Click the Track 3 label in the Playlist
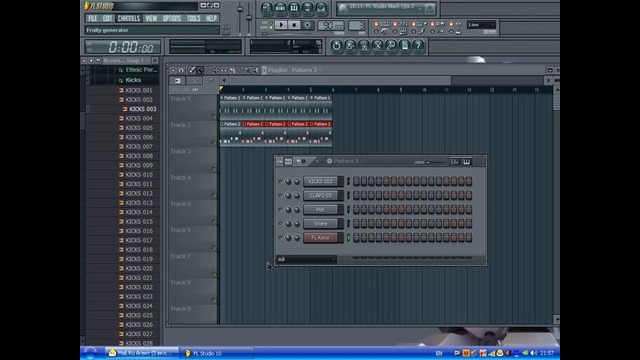This screenshot has width=640, height=360. coord(180,151)
